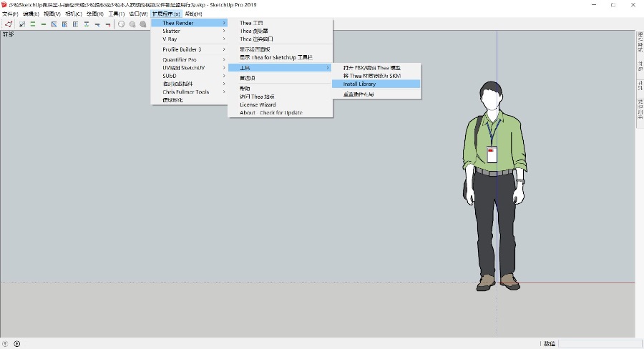Open the 文件(F) menu

pos(10,14)
